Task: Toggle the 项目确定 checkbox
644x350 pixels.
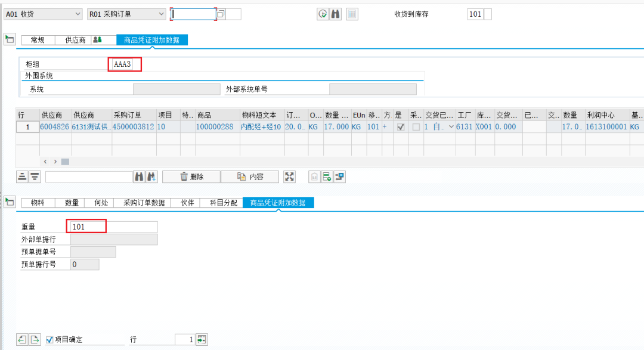Action: click(49, 339)
